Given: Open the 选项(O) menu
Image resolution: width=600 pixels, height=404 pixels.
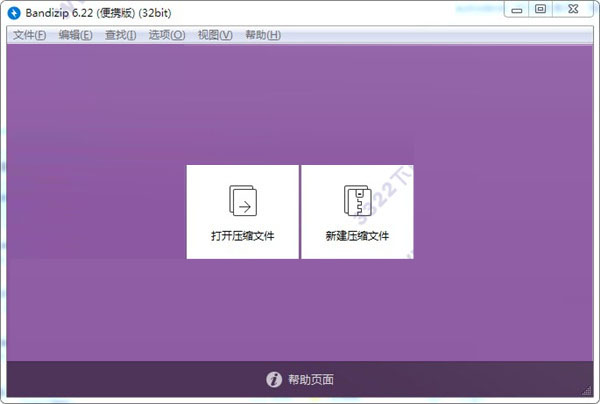Looking at the screenshot, I should 167,35.
